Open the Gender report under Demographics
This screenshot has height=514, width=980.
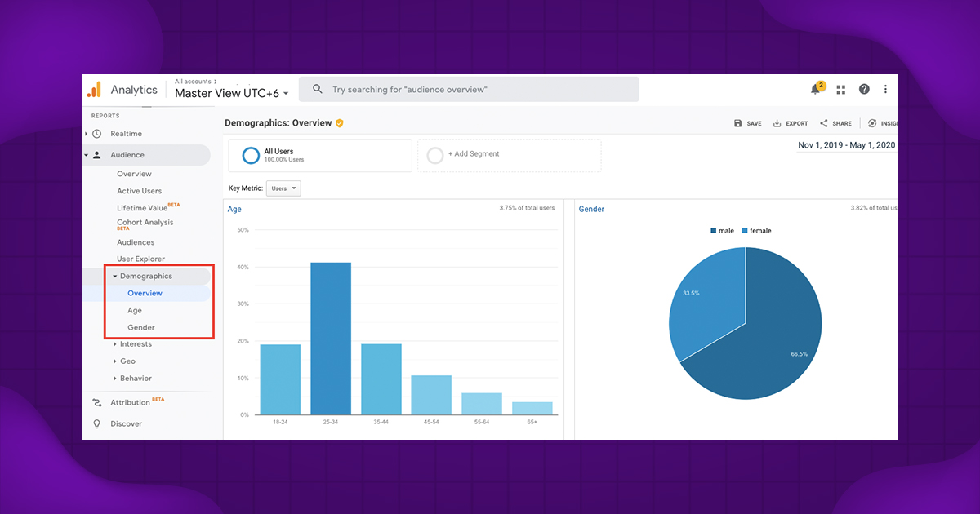coord(141,328)
